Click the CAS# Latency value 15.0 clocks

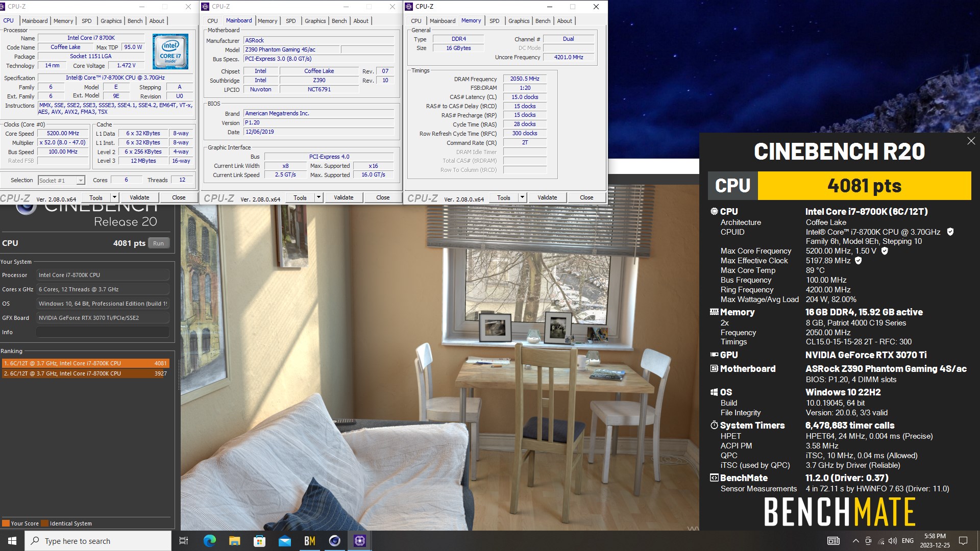(x=525, y=97)
